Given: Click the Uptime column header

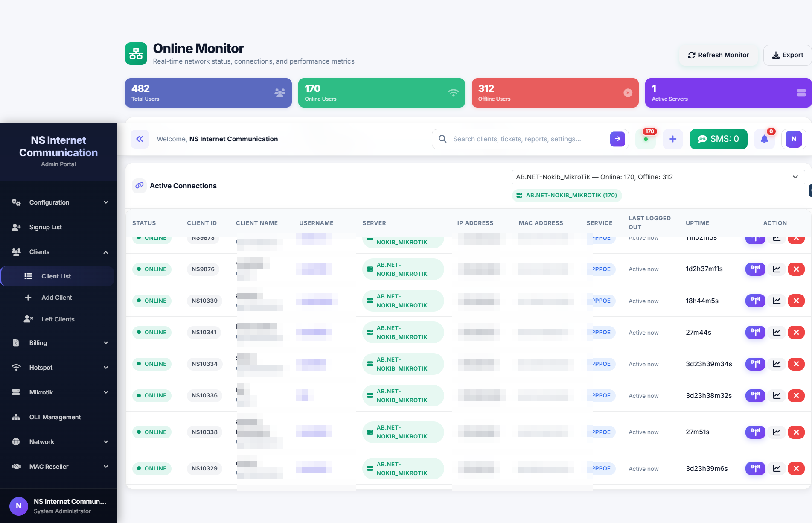Looking at the screenshot, I should [x=697, y=223].
